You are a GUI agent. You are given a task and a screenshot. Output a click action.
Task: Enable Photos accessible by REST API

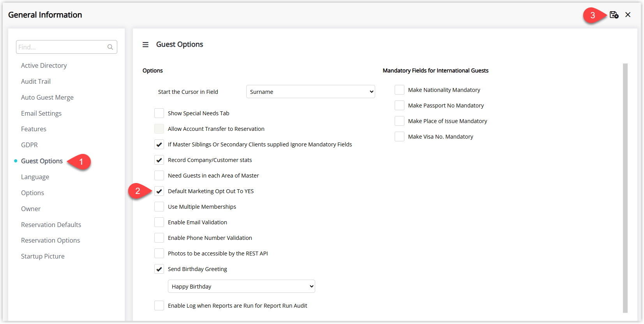(x=159, y=254)
